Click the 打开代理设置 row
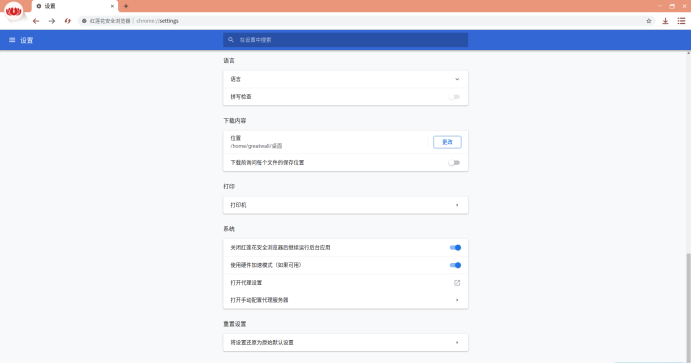Image resolution: width=691 pixels, height=364 pixels. pyautogui.click(x=346, y=283)
